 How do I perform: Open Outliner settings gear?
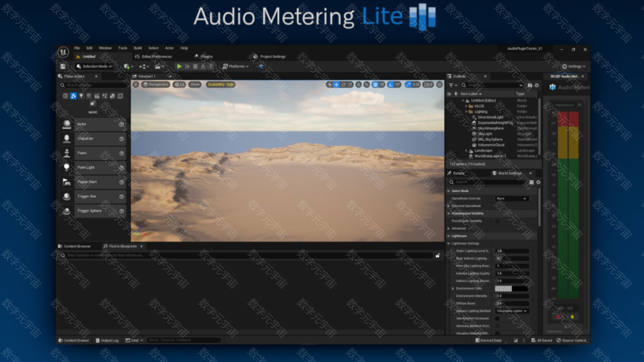(537, 85)
